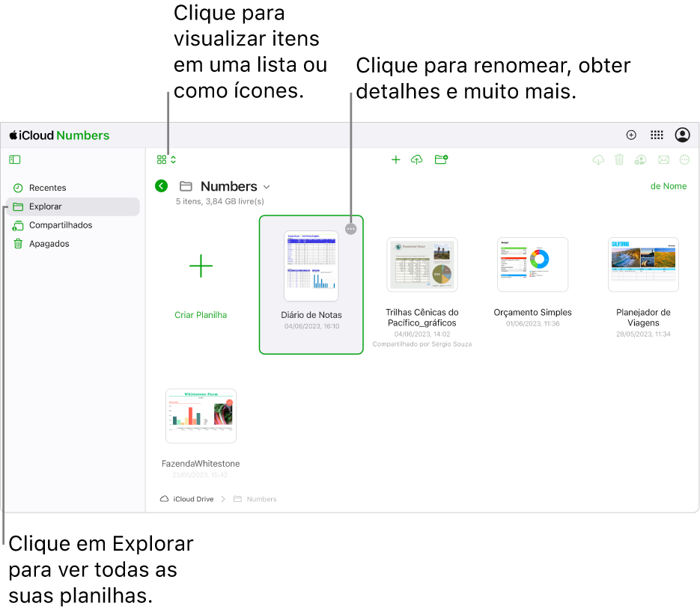Switch between list and icon view
The width and height of the screenshot is (700, 615).
click(166, 160)
